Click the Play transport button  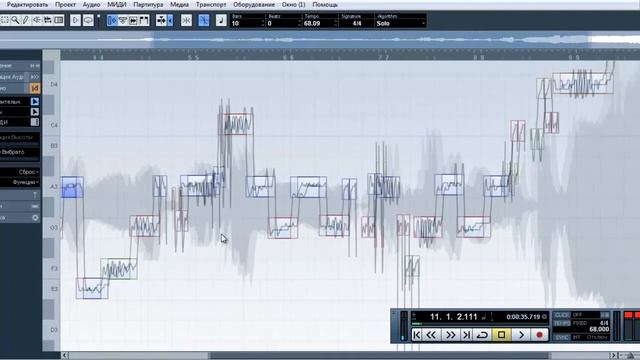tap(521, 335)
